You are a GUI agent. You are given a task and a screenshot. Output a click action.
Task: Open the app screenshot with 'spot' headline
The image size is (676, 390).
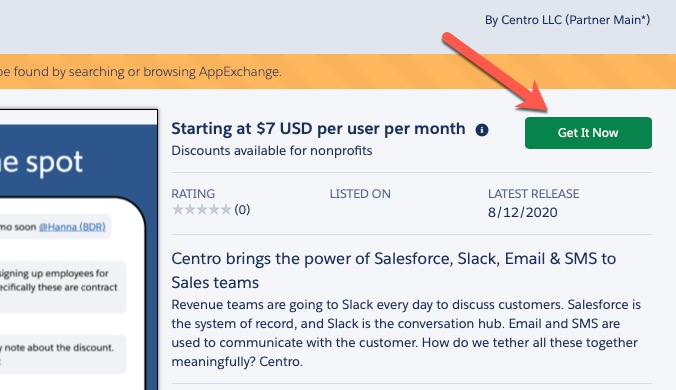click(78, 250)
